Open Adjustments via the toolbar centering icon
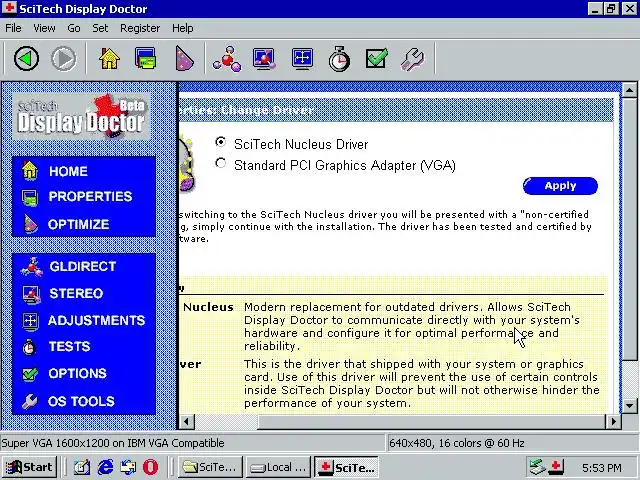This screenshot has width=640, height=480. click(x=302, y=59)
